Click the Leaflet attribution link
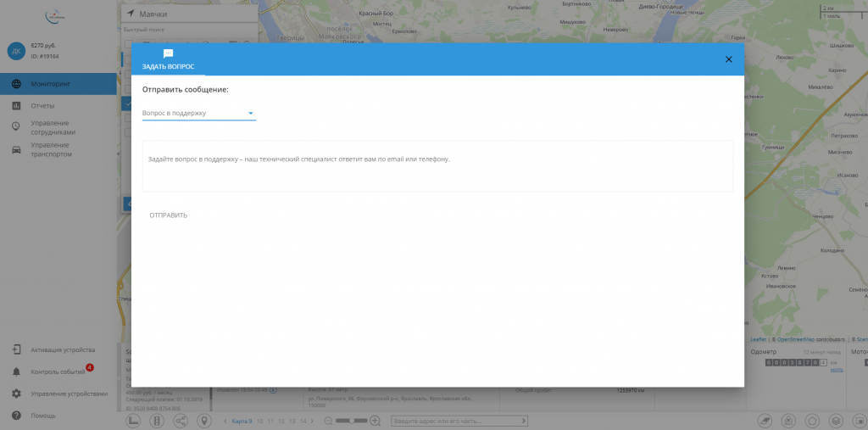 coord(759,339)
